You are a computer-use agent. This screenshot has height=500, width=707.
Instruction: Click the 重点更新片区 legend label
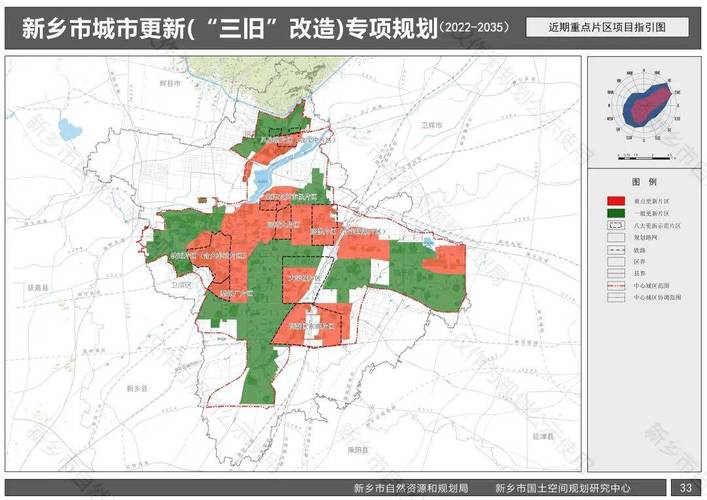652,201
